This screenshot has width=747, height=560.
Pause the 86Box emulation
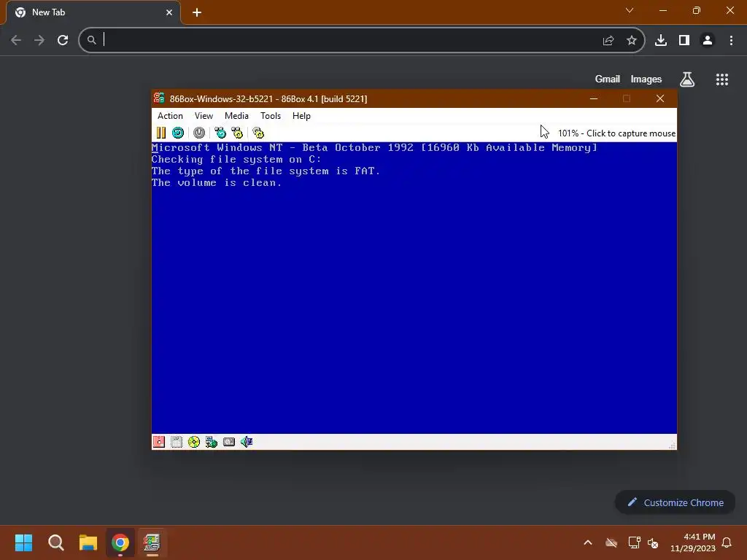(x=161, y=133)
